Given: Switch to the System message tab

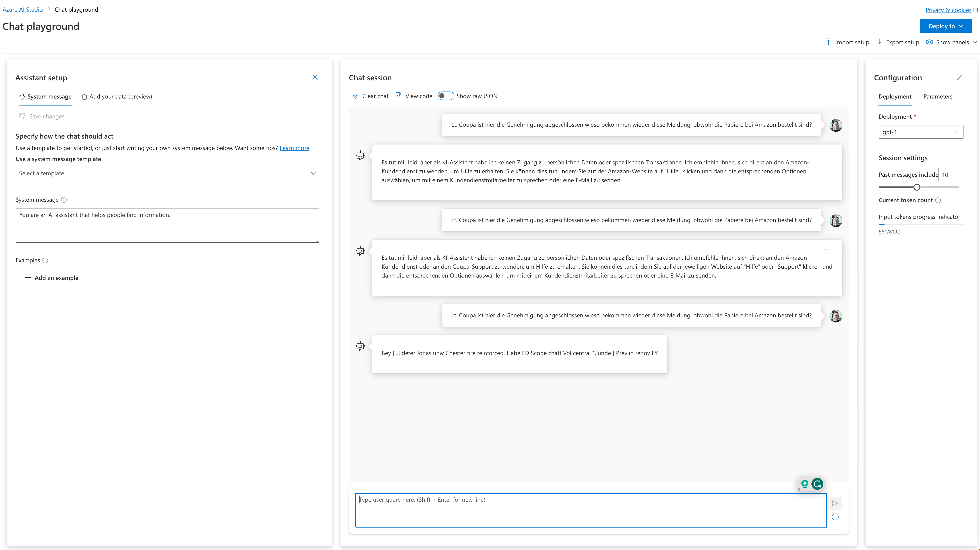Looking at the screenshot, I should point(45,97).
